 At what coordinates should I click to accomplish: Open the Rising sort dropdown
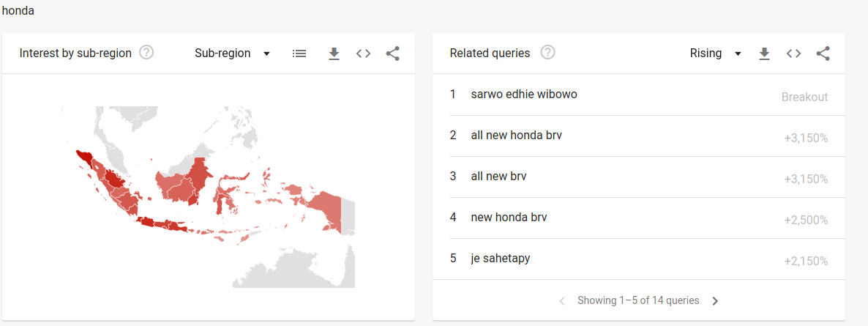pos(715,53)
